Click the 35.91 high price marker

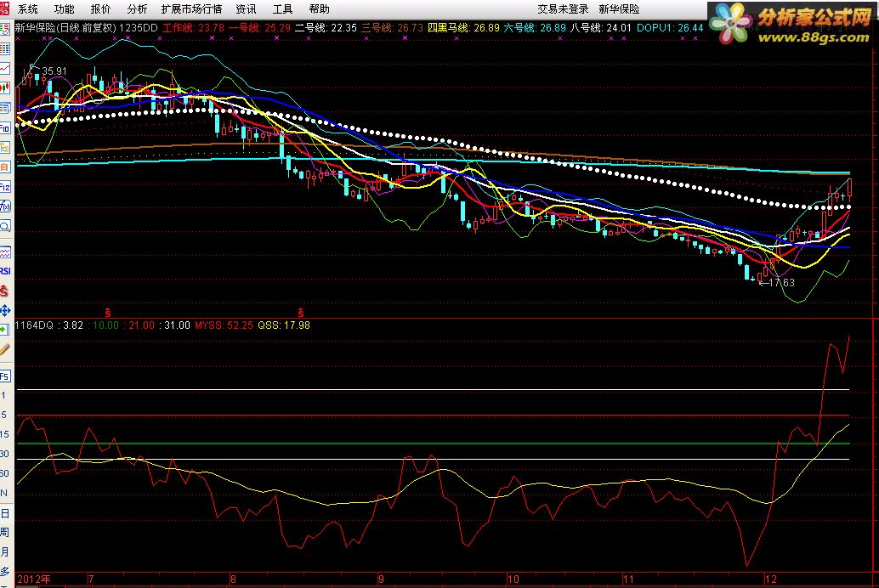click(x=54, y=71)
